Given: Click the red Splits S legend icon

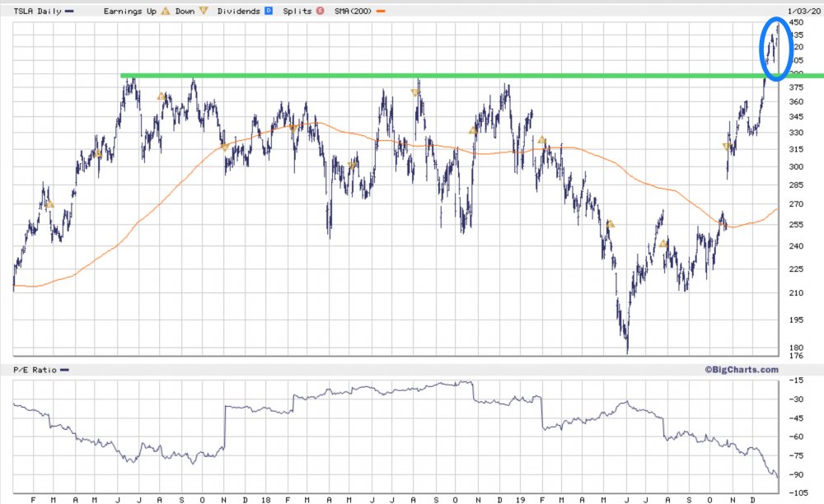Looking at the screenshot, I should coord(320,11).
